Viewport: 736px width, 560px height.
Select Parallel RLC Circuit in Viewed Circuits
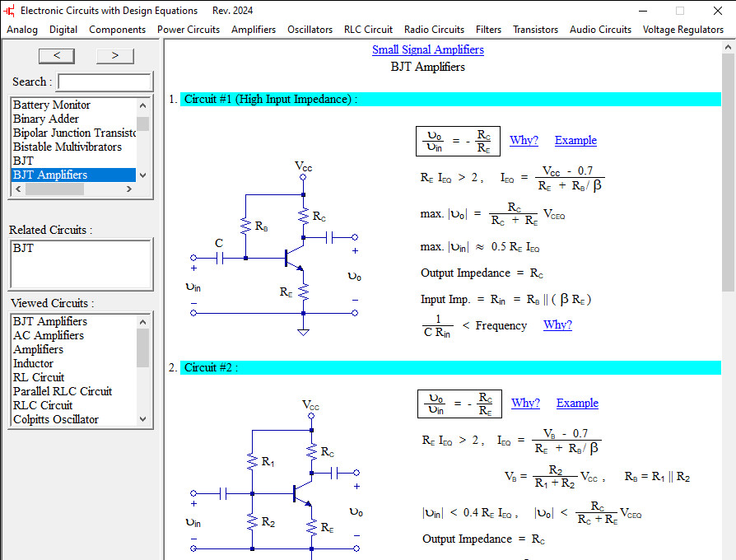(x=74, y=391)
